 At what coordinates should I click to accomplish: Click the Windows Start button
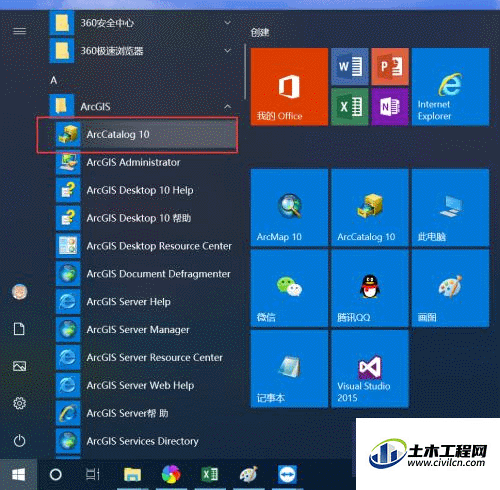18,475
